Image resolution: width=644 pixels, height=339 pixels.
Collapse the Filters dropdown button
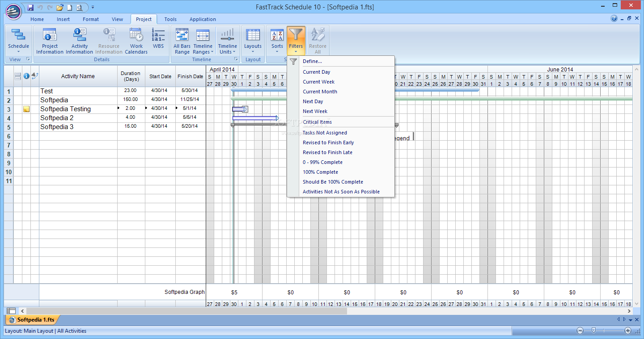(x=296, y=41)
